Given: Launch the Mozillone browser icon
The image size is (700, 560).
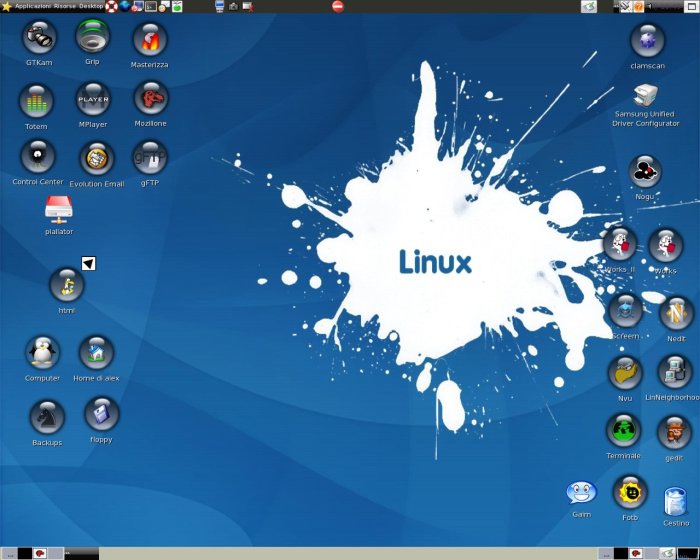Looking at the screenshot, I should point(151,99).
